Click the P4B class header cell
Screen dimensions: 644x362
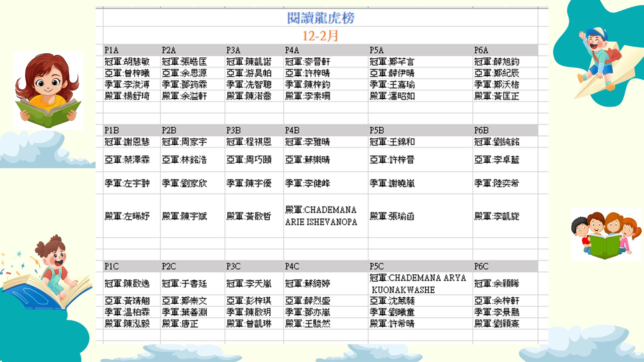(x=292, y=130)
